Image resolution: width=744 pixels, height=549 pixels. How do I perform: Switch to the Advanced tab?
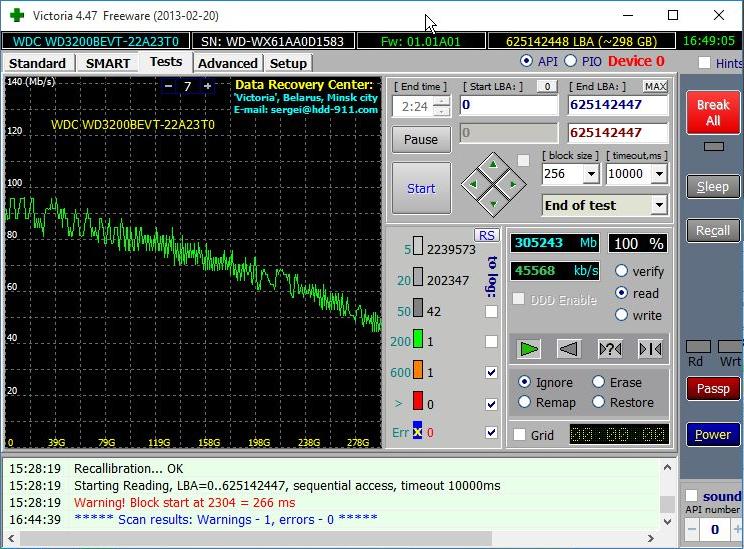pyautogui.click(x=228, y=63)
